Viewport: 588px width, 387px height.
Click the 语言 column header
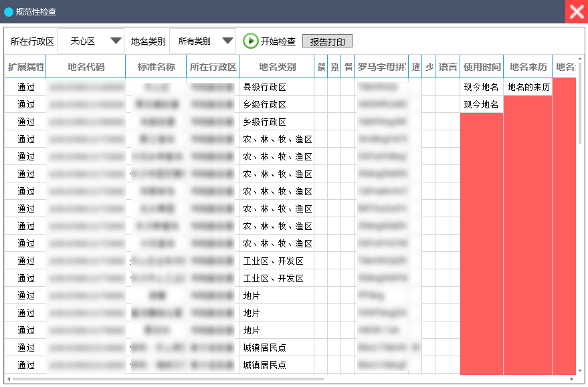point(448,67)
